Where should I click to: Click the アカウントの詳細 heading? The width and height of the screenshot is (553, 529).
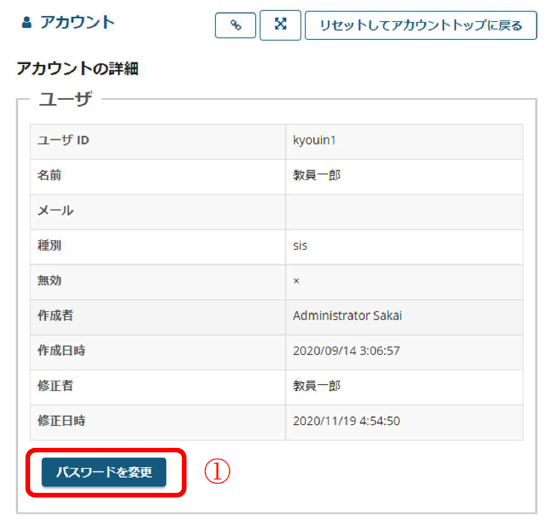78,68
